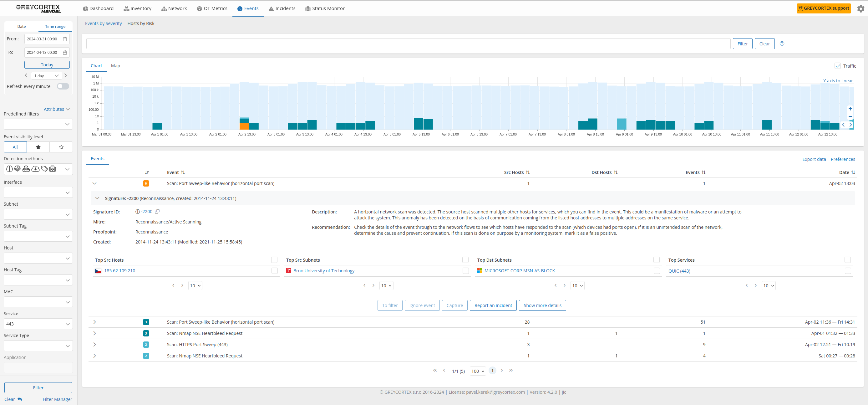Viewport: 868px width, 405px height.
Task: Select the first-aid kit detection method icon
Action: tap(53, 169)
